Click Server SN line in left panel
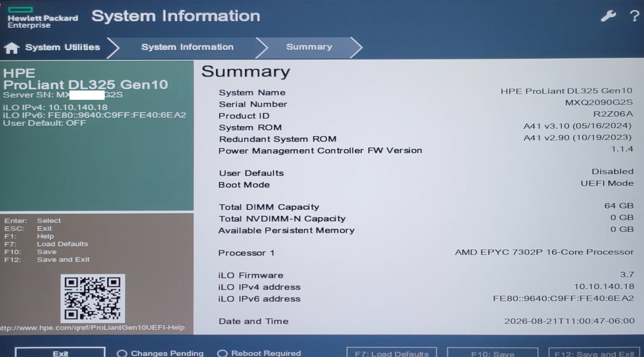Image resolution: width=644 pixels, height=357 pixels. 63,95
